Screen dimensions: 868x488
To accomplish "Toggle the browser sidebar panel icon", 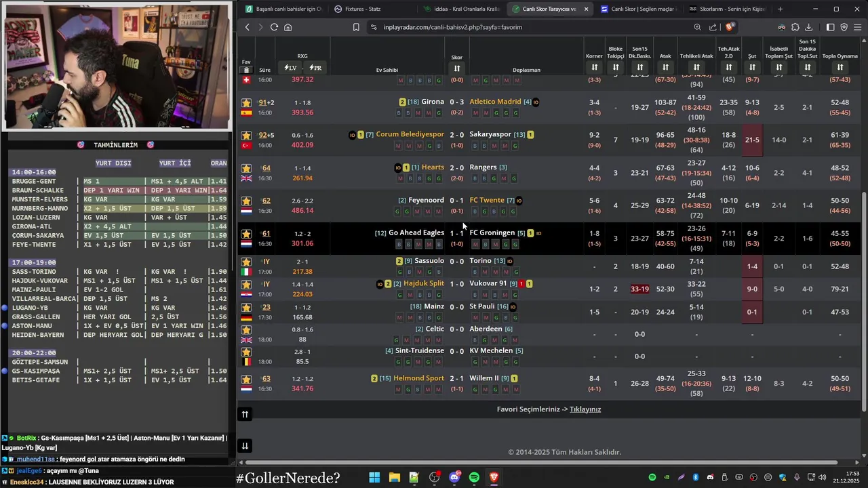I will pos(830,27).
